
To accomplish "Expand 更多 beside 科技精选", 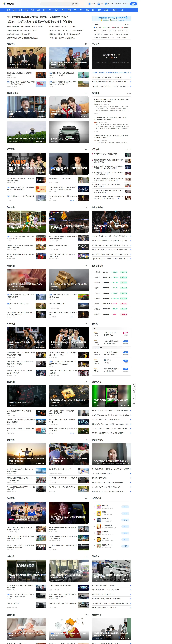I will pos(86,382).
